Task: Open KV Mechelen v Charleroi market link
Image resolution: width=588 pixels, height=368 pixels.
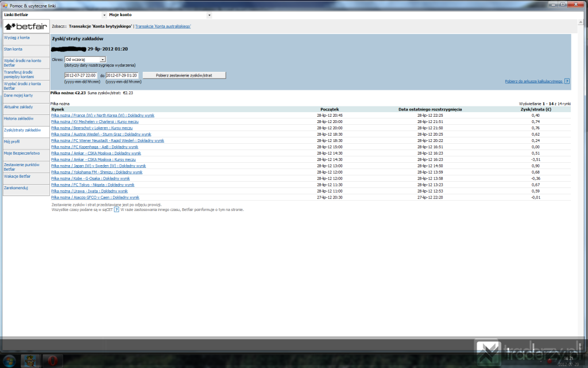Action: click(95, 122)
